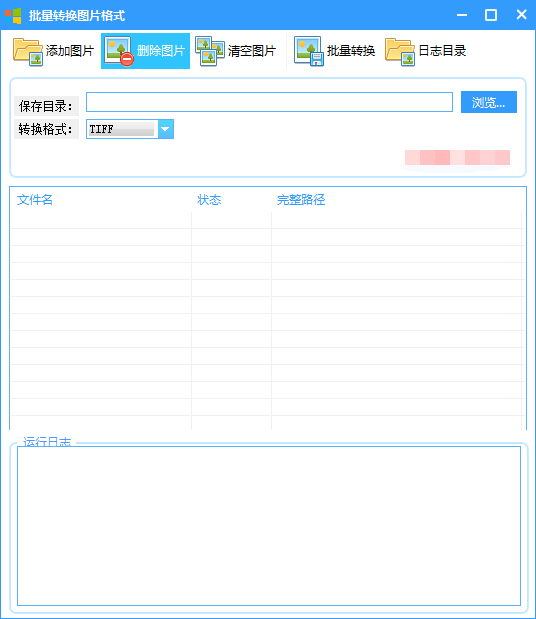This screenshot has height=619, width=536.
Task: Click the 转换格式: label
Action: (x=46, y=129)
